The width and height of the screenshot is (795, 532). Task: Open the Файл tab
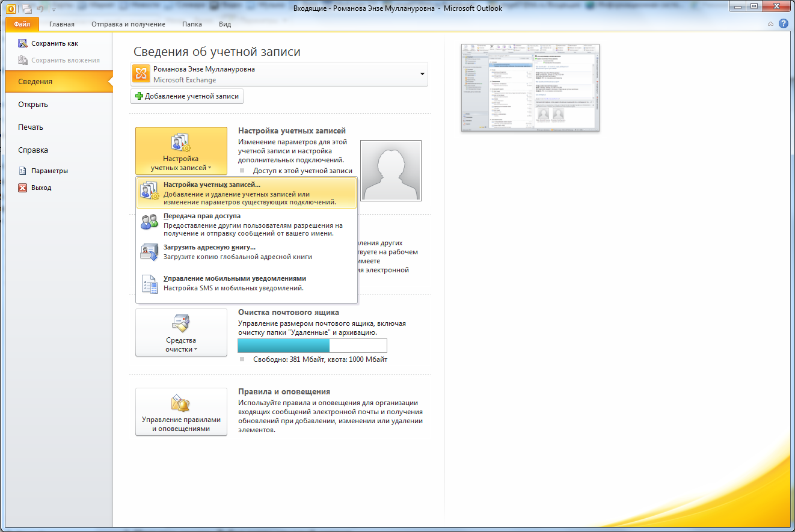coord(23,24)
